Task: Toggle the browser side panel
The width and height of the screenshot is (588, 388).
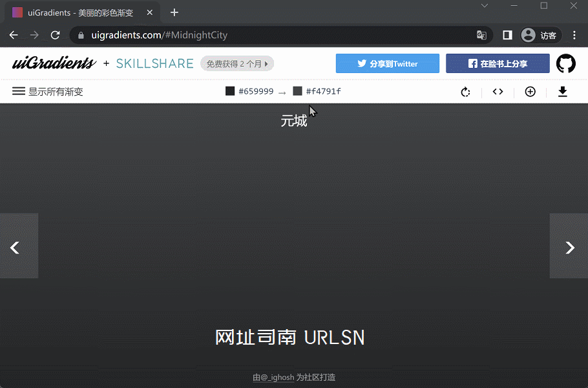Action: tap(507, 36)
